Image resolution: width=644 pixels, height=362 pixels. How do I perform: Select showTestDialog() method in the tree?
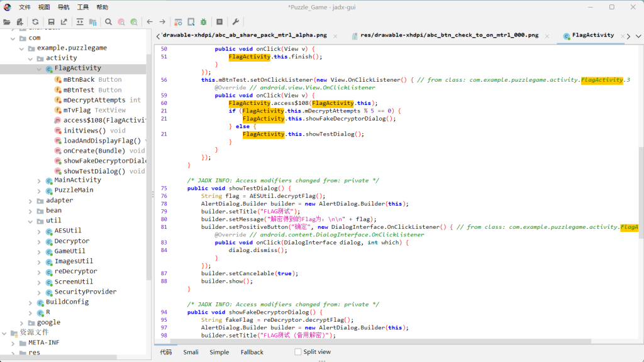tap(94, 171)
